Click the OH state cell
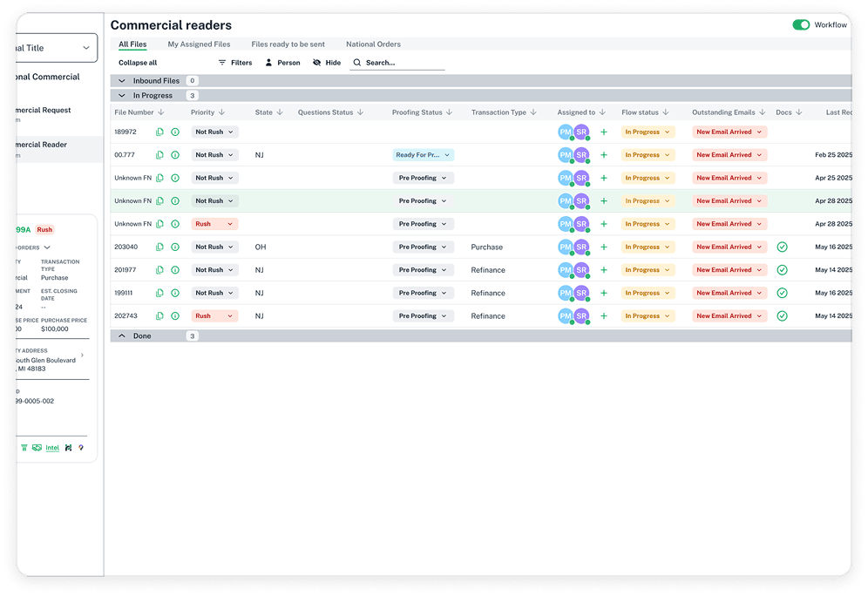The height and width of the screenshot is (596, 868). [x=261, y=247]
